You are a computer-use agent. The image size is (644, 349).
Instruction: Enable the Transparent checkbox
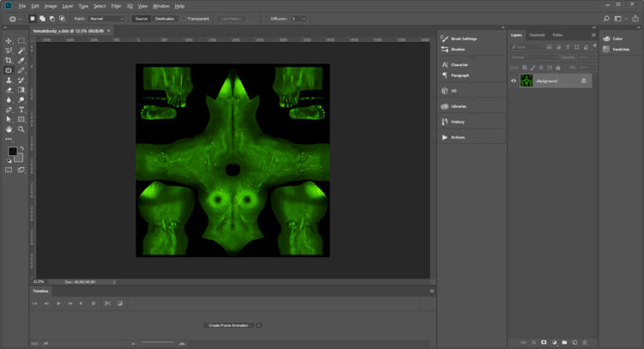184,19
